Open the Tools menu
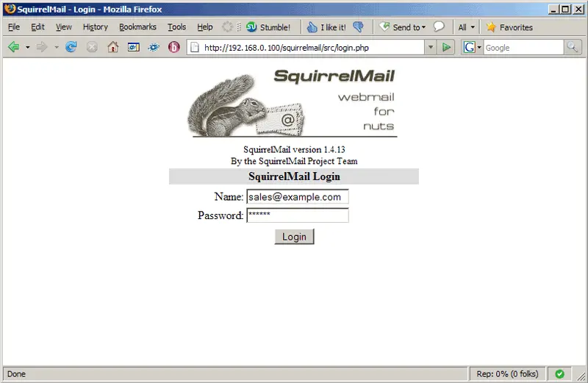Screen dimensions: 588x383 (176, 27)
